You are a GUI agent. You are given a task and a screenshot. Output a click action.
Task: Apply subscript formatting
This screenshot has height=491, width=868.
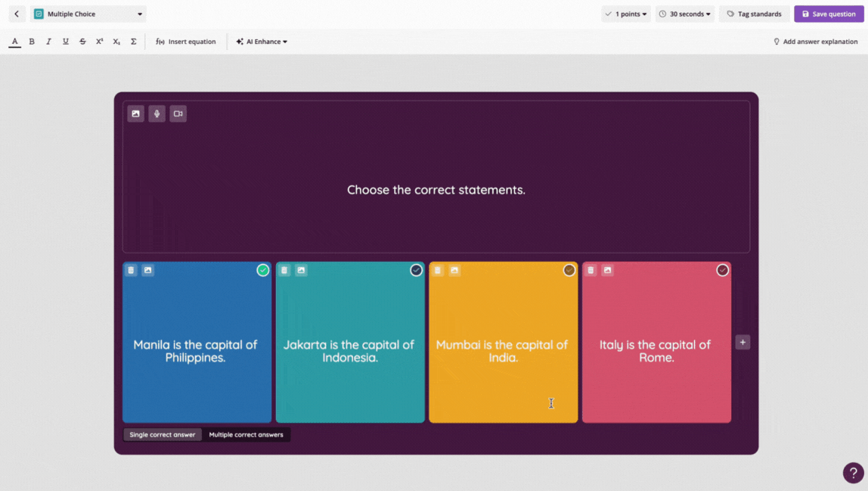click(x=116, y=42)
